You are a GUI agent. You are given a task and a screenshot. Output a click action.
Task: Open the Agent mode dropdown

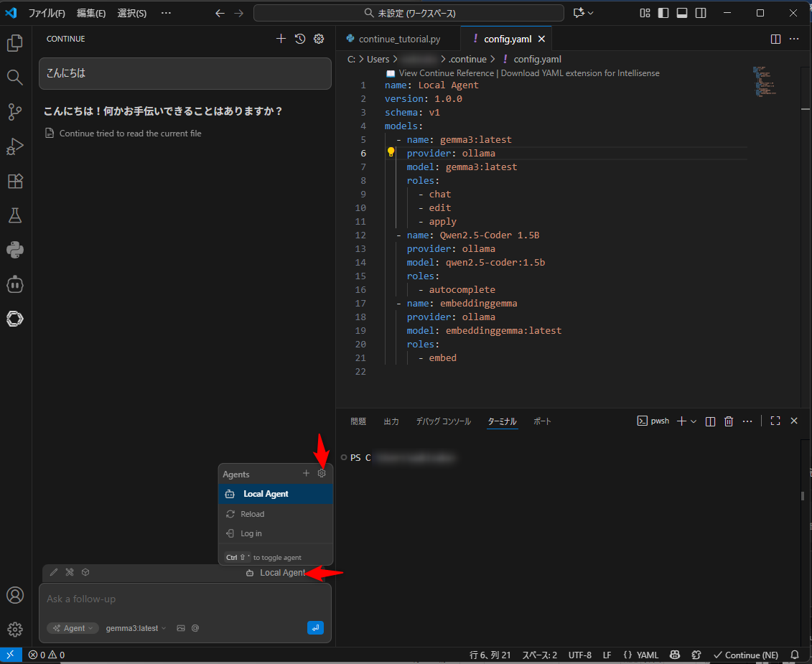point(73,628)
